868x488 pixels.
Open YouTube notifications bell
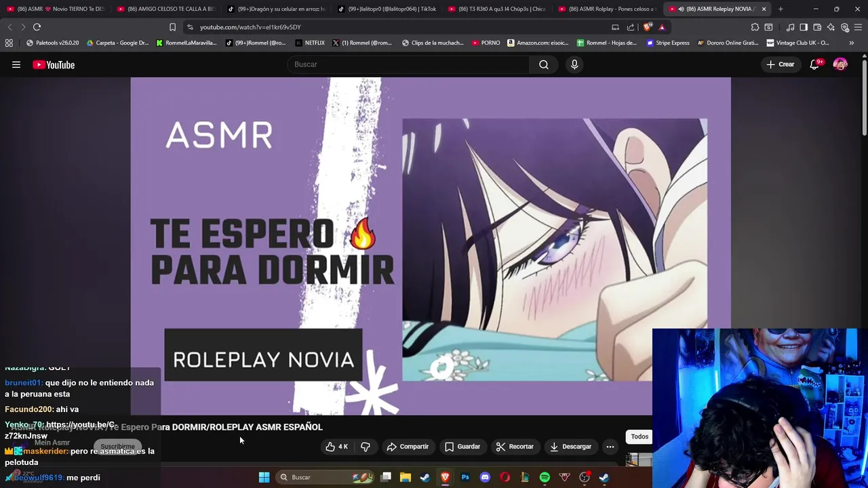pos(815,64)
